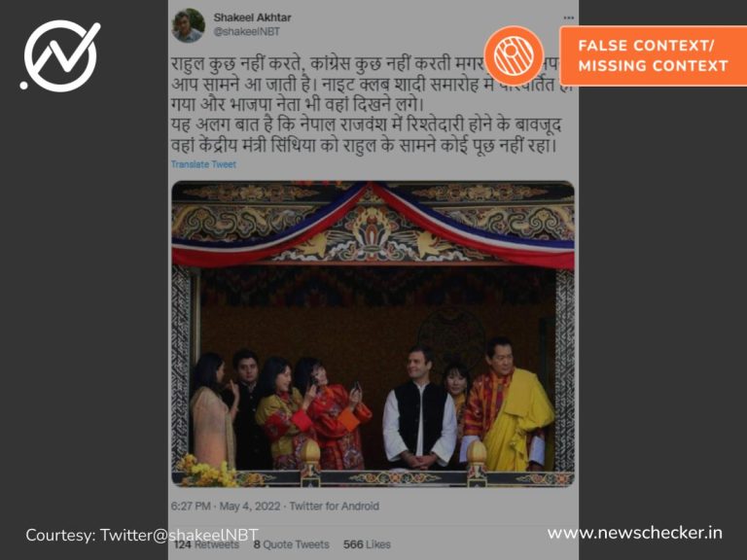
Task: View the 124 Retweets list
Action: [206, 544]
